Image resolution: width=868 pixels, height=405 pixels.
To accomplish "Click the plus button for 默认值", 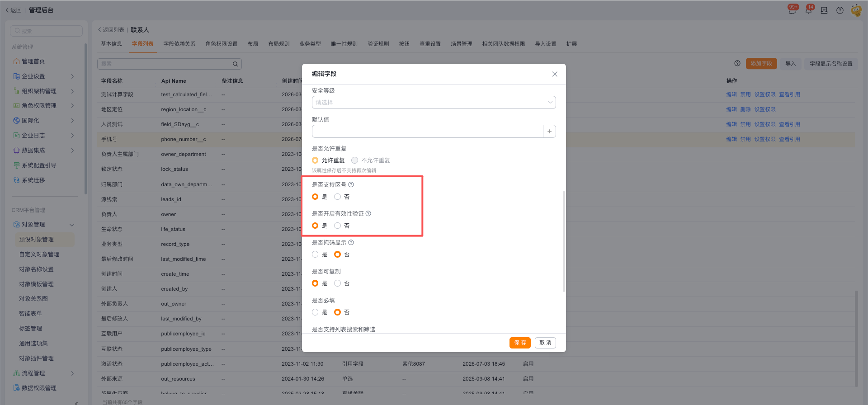I will pos(549,132).
